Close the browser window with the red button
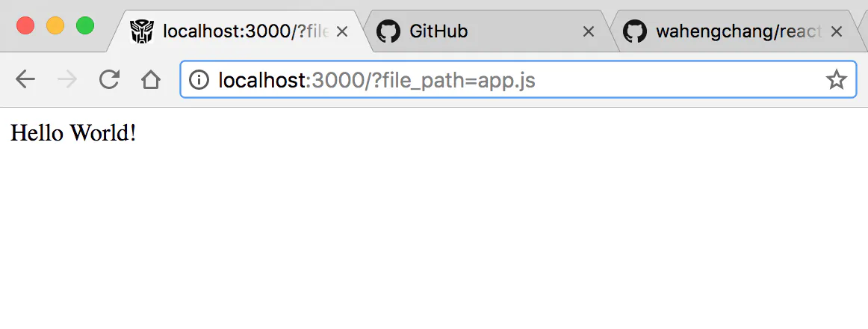Image resolution: width=868 pixels, height=329 pixels. (25, 25)
